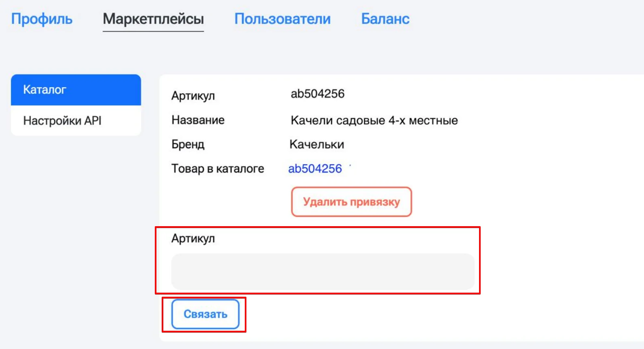The image size is (644, 349).
Task: Click the small dot after the catalog link
Action: pos(350,165)
